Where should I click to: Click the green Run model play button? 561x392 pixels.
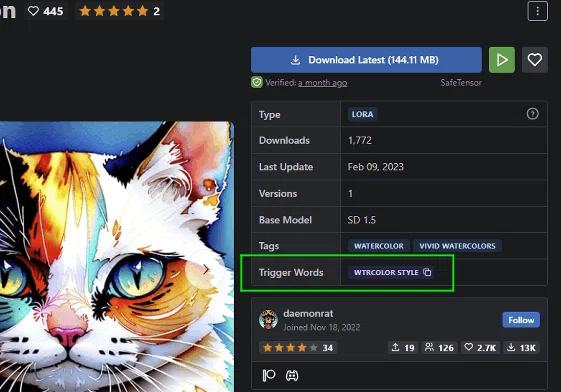[502, 60]
